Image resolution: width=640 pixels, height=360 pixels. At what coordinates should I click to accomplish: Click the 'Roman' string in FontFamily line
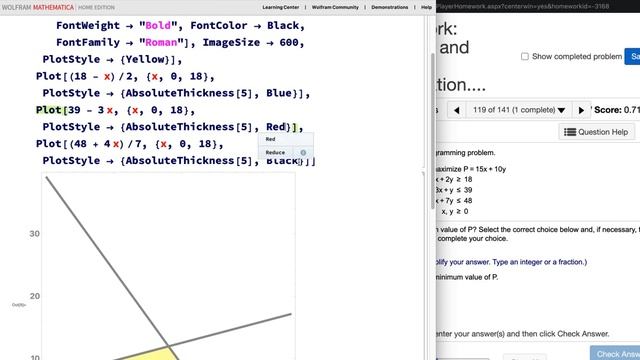coord(161,42)
